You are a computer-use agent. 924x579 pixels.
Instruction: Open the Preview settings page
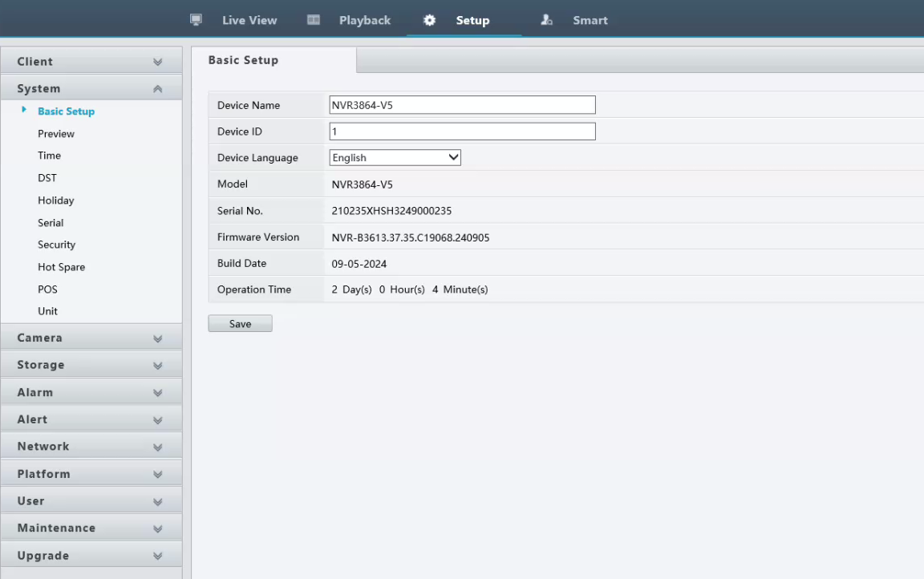tap(56, 134)
